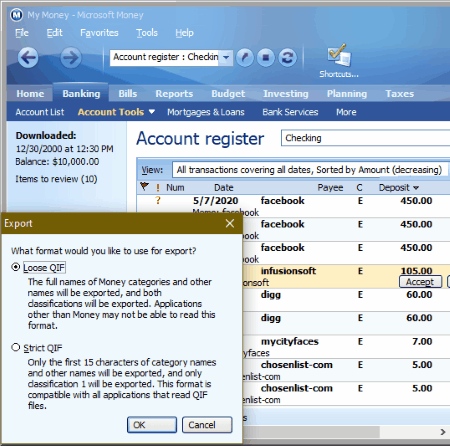The width and height of the screenshot is (450, 446).
Task: Open the Account List link
Action: [x=40, y=112]
